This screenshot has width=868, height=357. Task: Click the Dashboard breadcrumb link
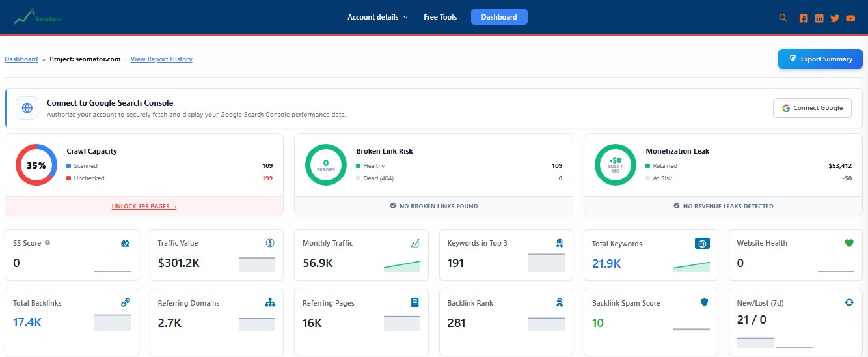pos(21,59)
